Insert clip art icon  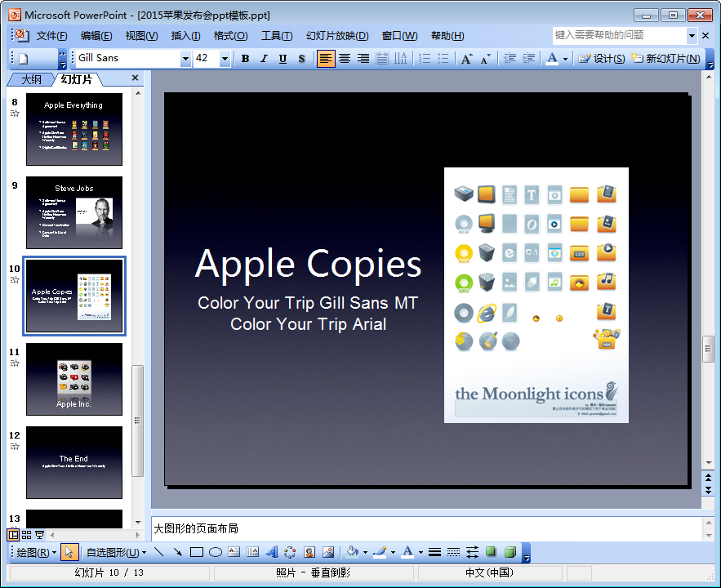coord(309,552)
